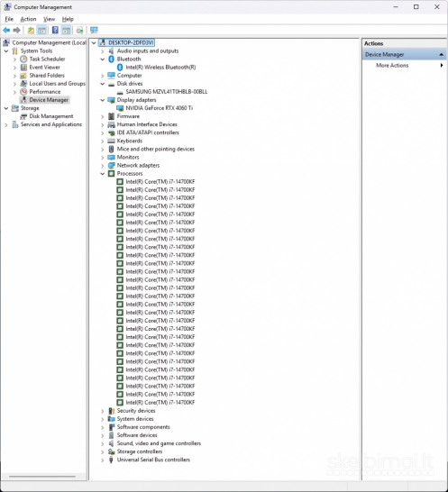Toggle Show/Hide Console Tree toolbar button
The height and width of the screenshot is (492, 448).
click(x=41, y=30)
